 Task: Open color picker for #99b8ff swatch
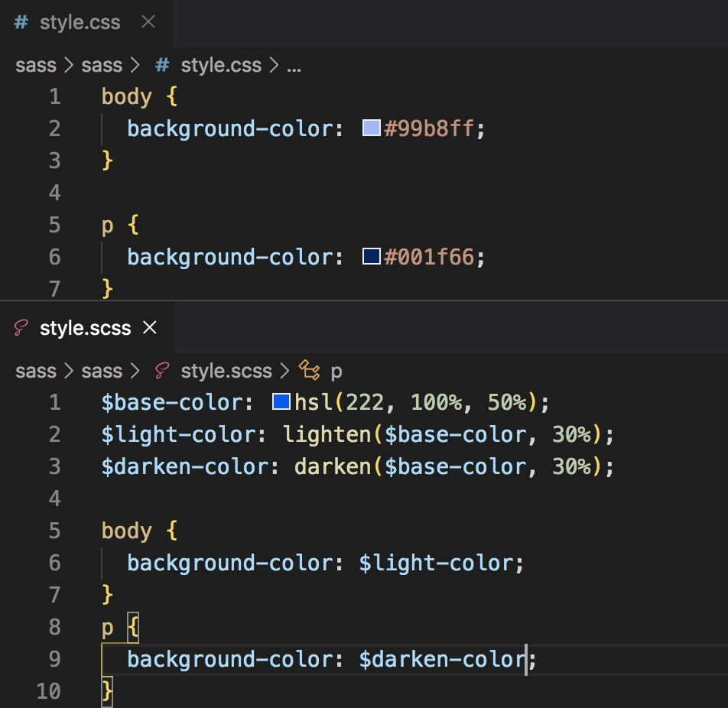click(372, 128)
